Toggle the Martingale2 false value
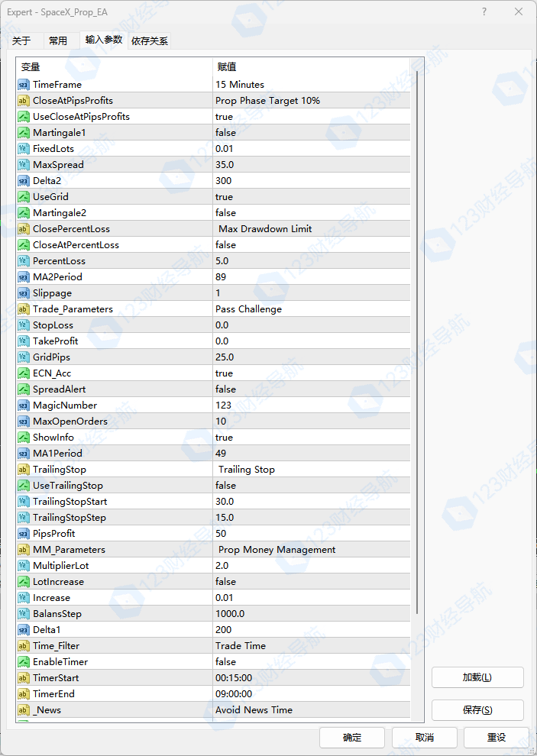Viewport: 537px width, 756px height. pos(311,212)
